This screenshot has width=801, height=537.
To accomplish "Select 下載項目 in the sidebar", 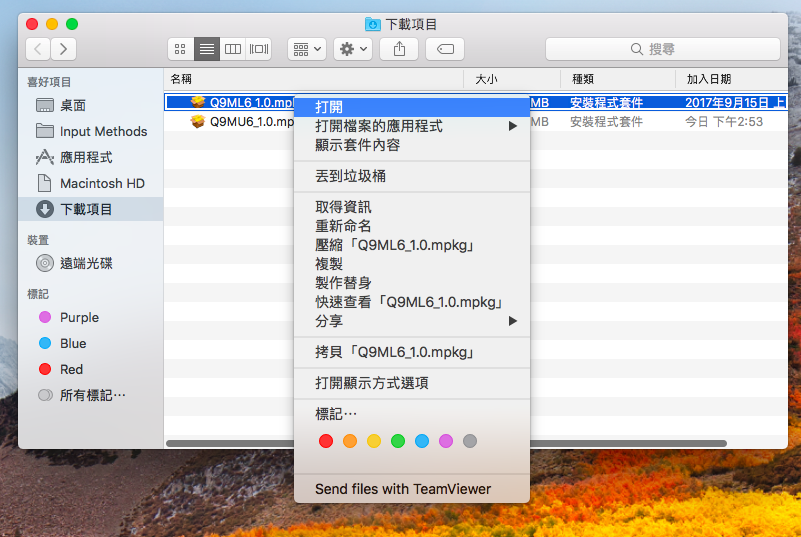I will (91, 209).
